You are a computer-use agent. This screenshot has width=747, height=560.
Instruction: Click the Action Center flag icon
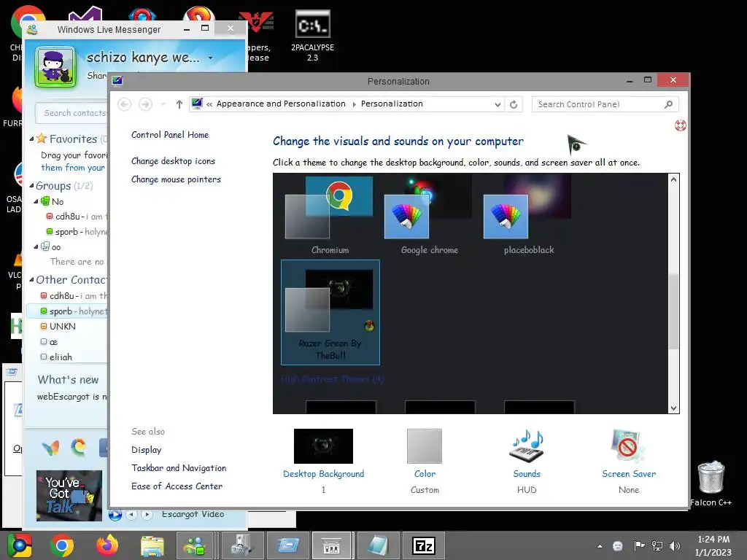[x=639, y=545]
